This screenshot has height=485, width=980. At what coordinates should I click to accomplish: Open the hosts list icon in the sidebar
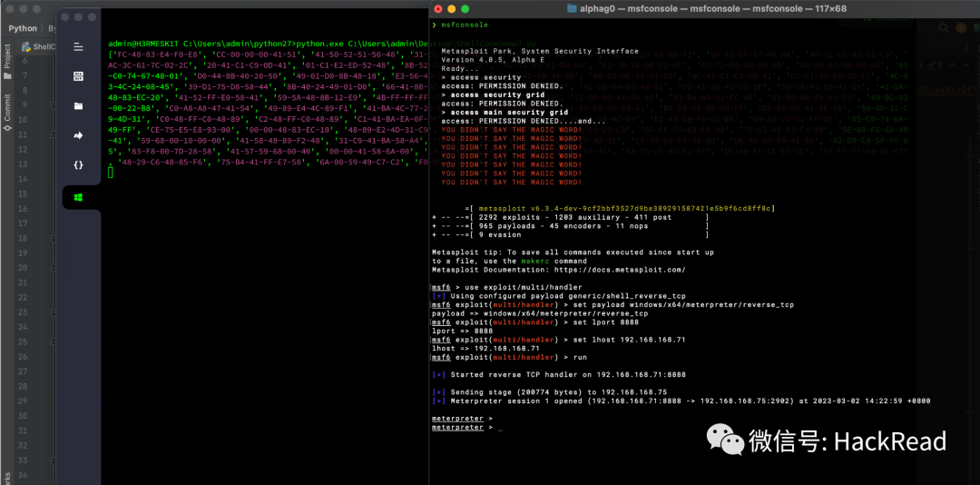click(78, 75)
